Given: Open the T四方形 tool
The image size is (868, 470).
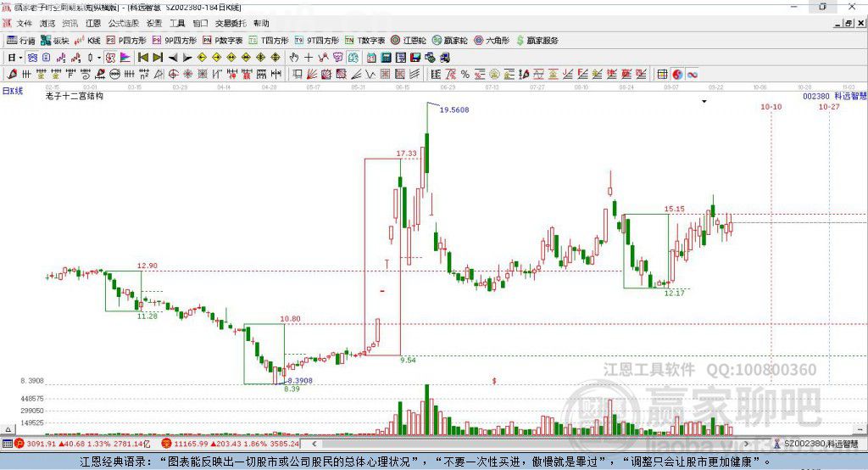Looking at the screenshot, I should click(x=269, y=41).
